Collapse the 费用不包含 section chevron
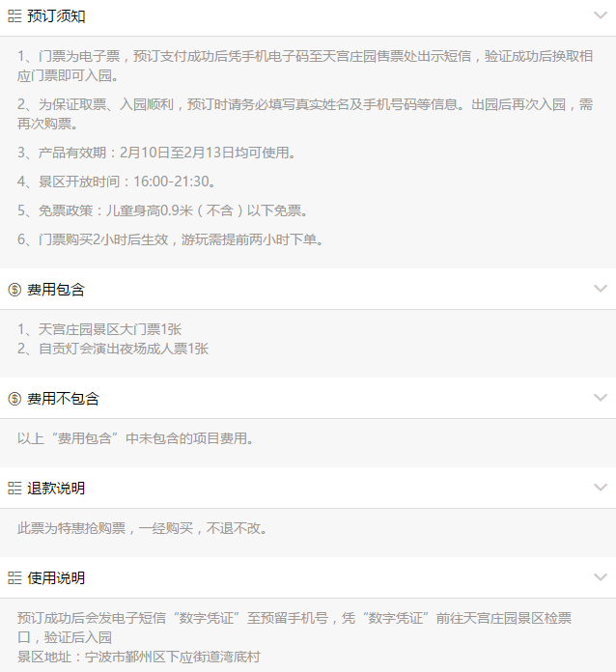This screenshot has height=672, width=616. (x=601, y=398)
